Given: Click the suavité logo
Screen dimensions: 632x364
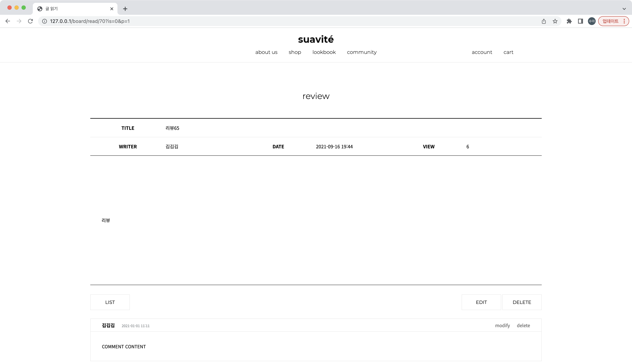Looking at the screenshot, I should [316, 39].
